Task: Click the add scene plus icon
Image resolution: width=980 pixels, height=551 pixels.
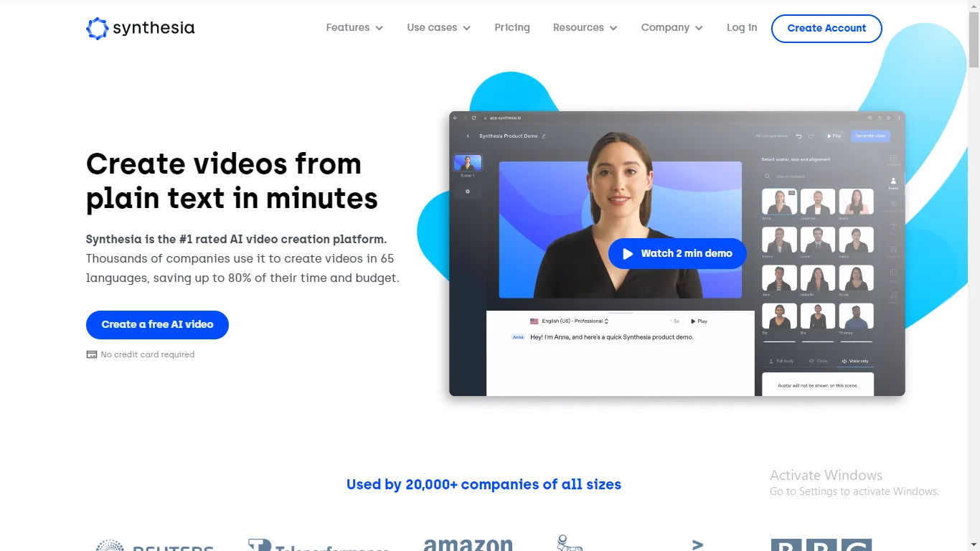Action: [x=468, y=192]
